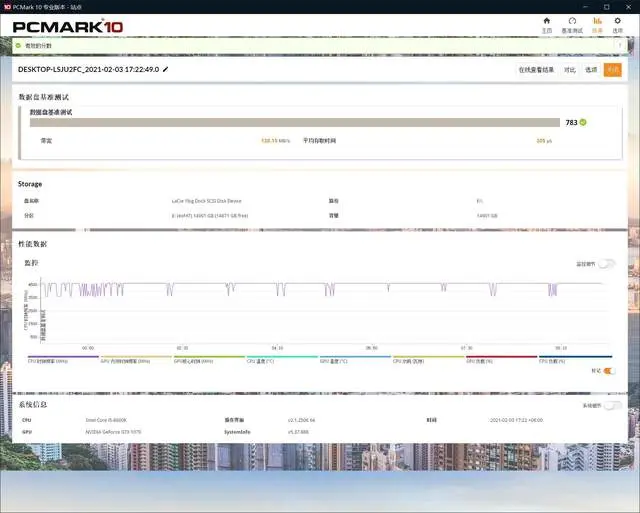The height and width of the screenshot is (513, 640).
Task: Click the Intel Core CPU value
Action: coord(106,420)
